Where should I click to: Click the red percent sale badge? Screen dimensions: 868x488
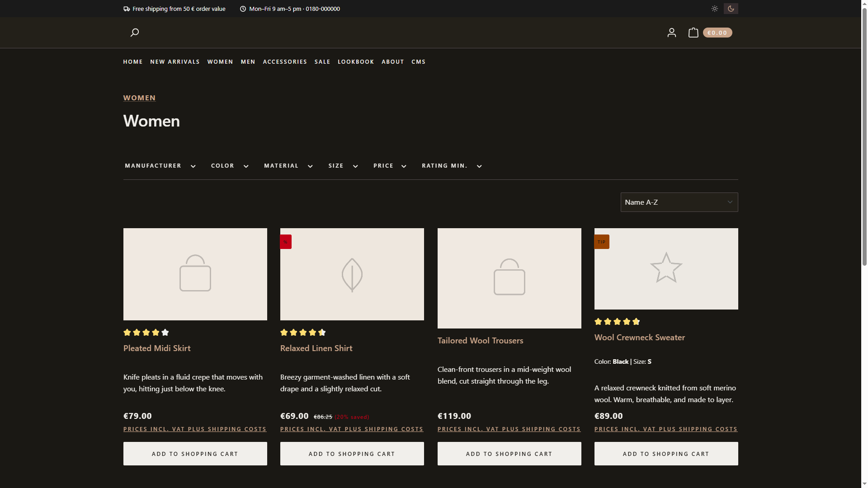(x=286, y=242)
